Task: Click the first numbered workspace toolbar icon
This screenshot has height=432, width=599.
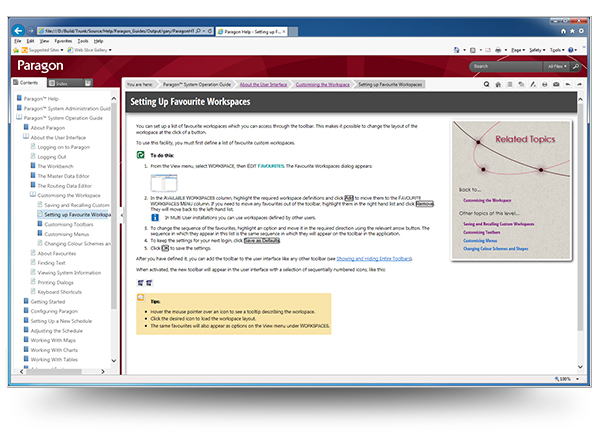Action: point(140,283)
